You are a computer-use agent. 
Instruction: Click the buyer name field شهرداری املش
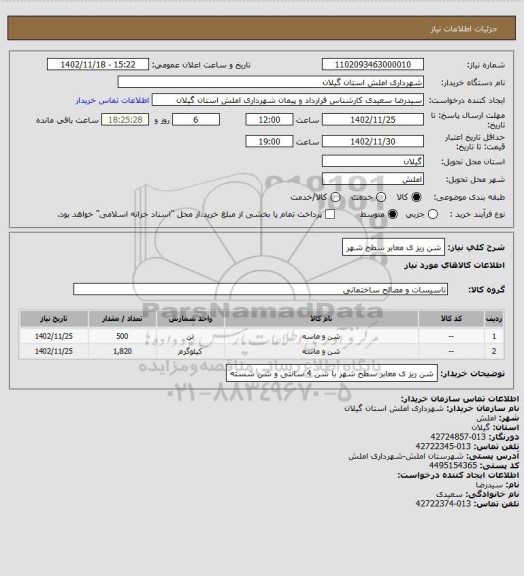click(270, 82)
